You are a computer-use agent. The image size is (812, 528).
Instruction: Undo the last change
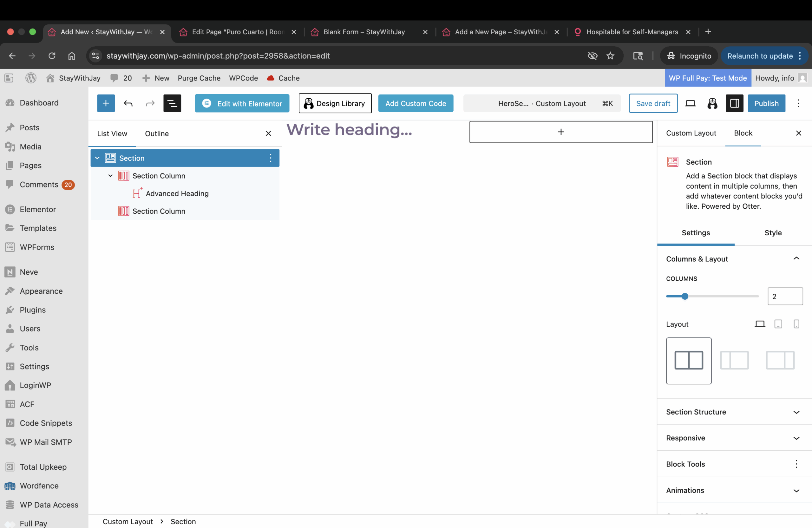pos(128,103)
